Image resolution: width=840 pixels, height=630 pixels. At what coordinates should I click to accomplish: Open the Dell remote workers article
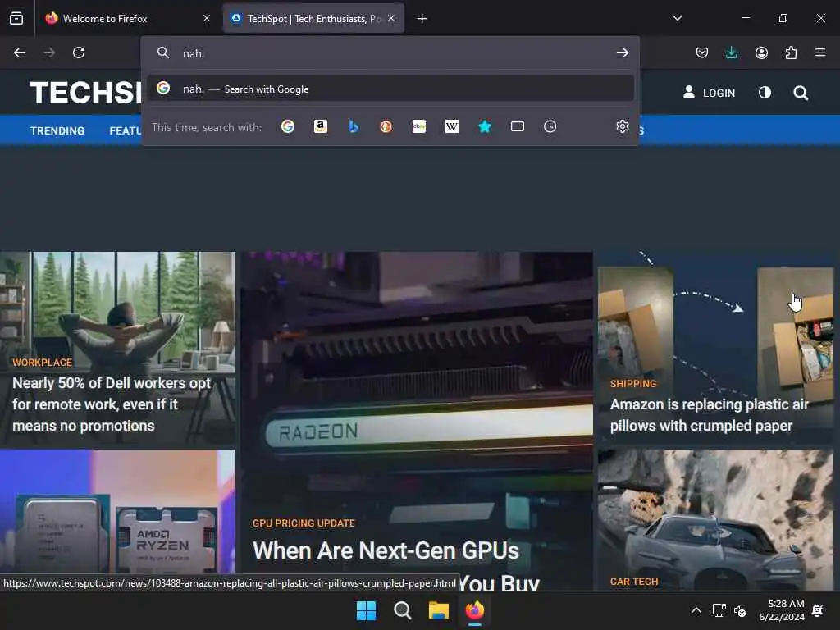tap(112, 404)
